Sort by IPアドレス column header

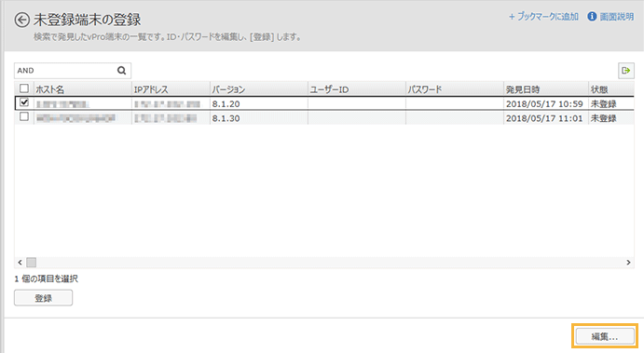click(171, 89)
